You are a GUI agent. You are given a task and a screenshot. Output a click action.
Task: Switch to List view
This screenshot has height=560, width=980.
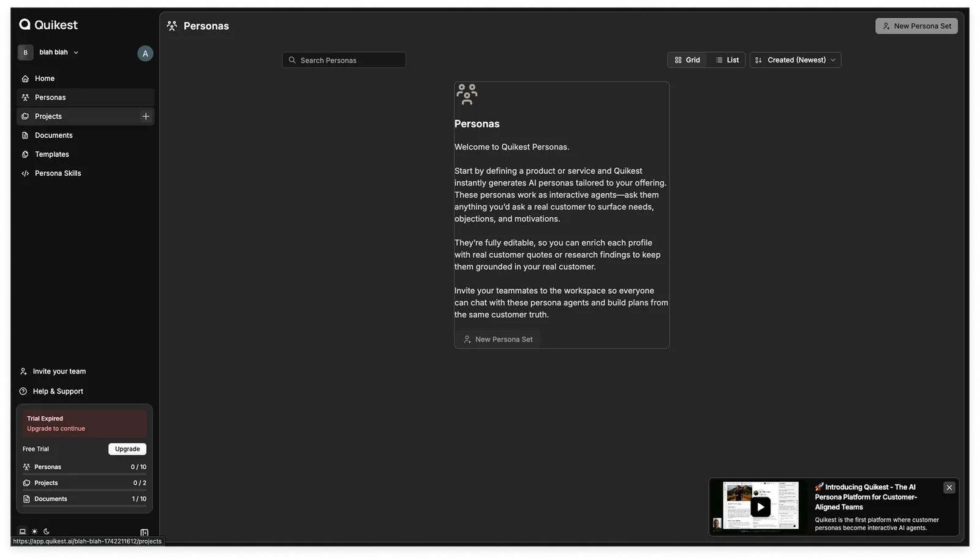point(727,60)
